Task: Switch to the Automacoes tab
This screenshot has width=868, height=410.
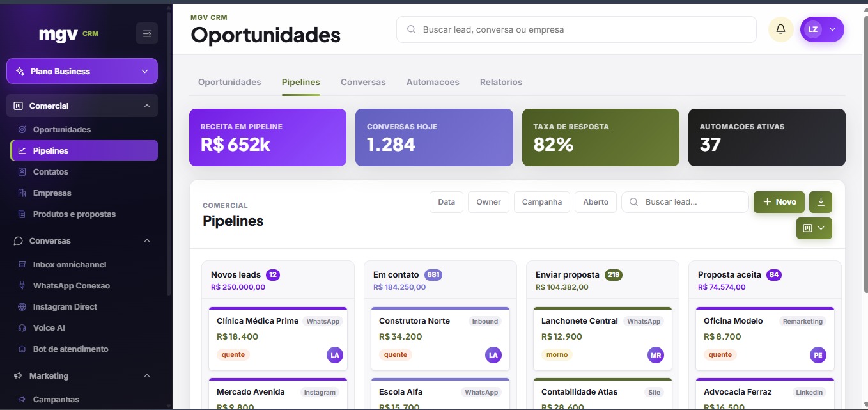Action: pos(433,82)
